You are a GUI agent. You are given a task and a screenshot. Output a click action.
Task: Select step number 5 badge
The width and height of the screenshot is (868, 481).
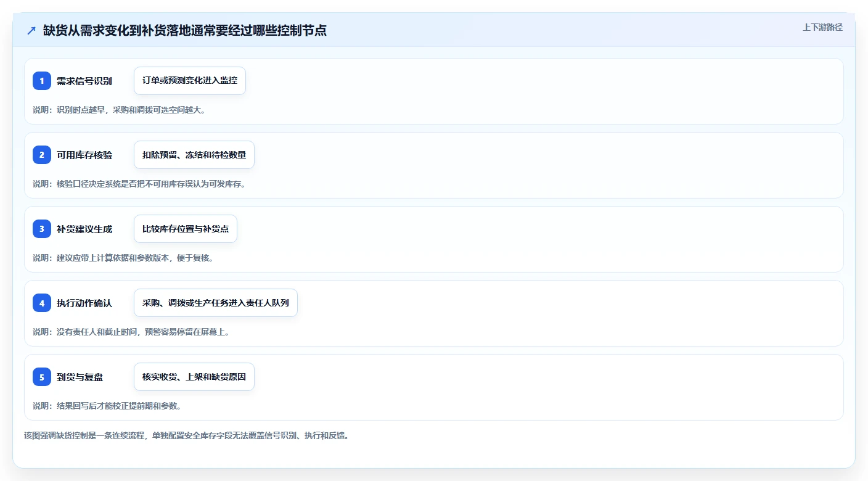point(42,377)
